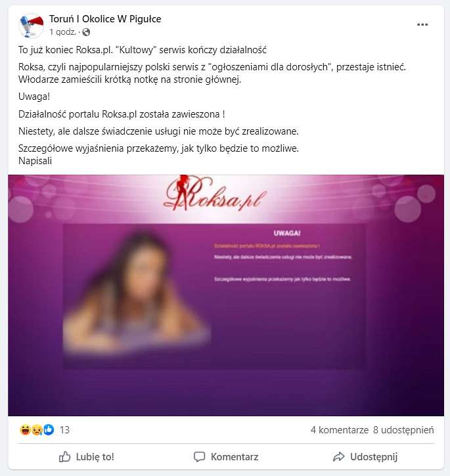Click the Komentarz speech bubble icon
This screenshot has width=450, height=476.
tap(199, 456)
